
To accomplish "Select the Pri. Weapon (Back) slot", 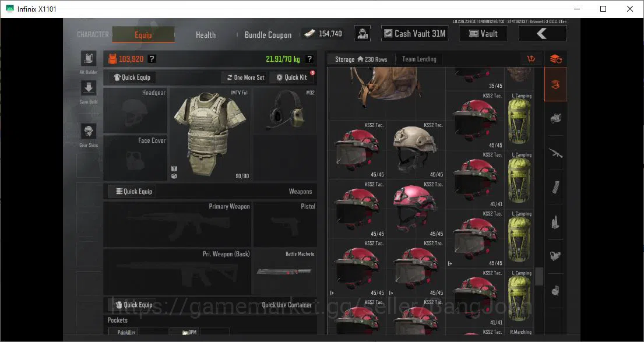I will (177, 272).
